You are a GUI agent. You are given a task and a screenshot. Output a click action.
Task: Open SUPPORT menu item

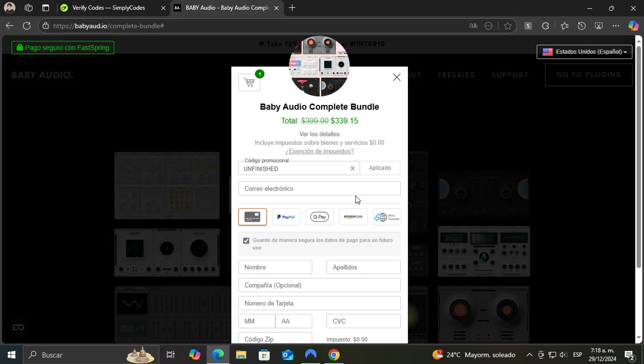pyautogui.click(x=510, y=75)
